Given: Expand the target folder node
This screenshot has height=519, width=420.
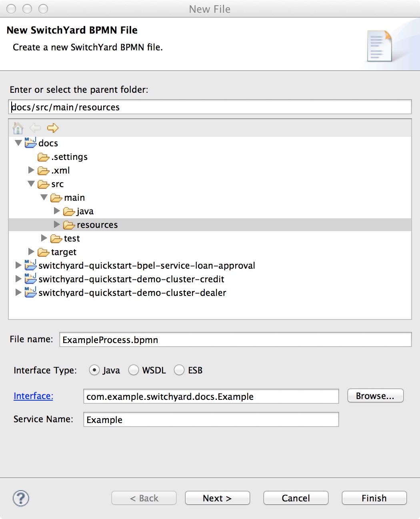Looking at the screenshot, I should [31, 252].
